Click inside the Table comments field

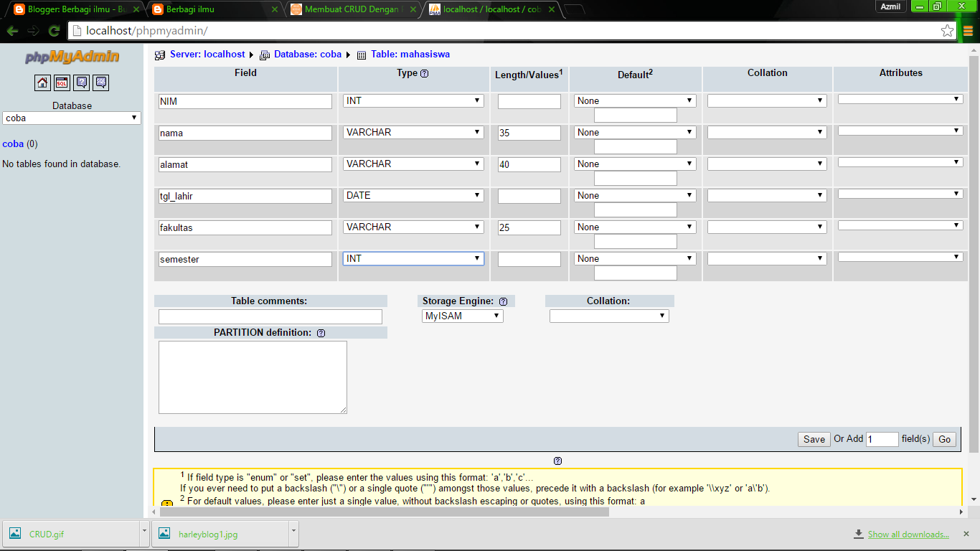(270, 316)
